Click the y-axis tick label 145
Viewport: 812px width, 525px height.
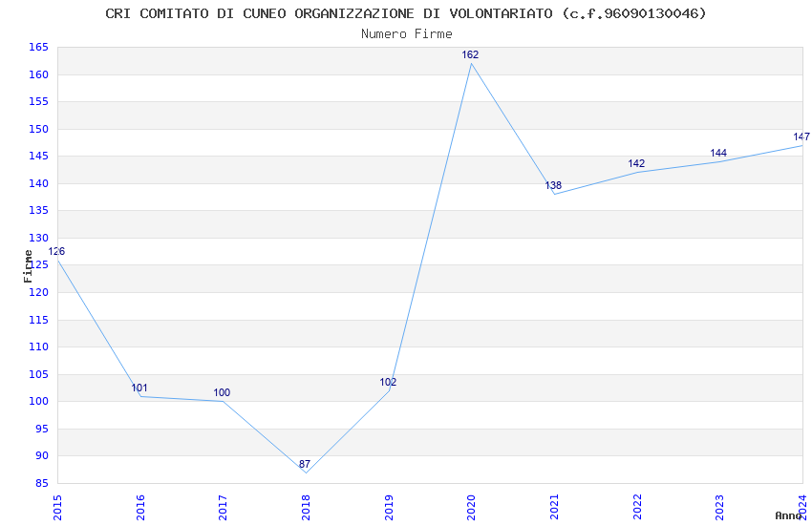[x=38, y=157]
